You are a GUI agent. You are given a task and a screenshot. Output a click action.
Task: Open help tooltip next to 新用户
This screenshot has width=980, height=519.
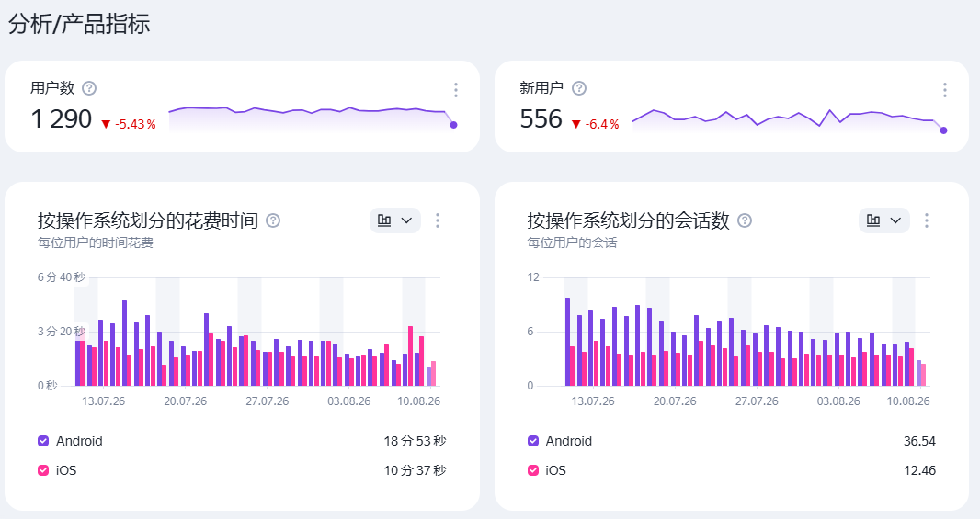[x=579, y=88]
